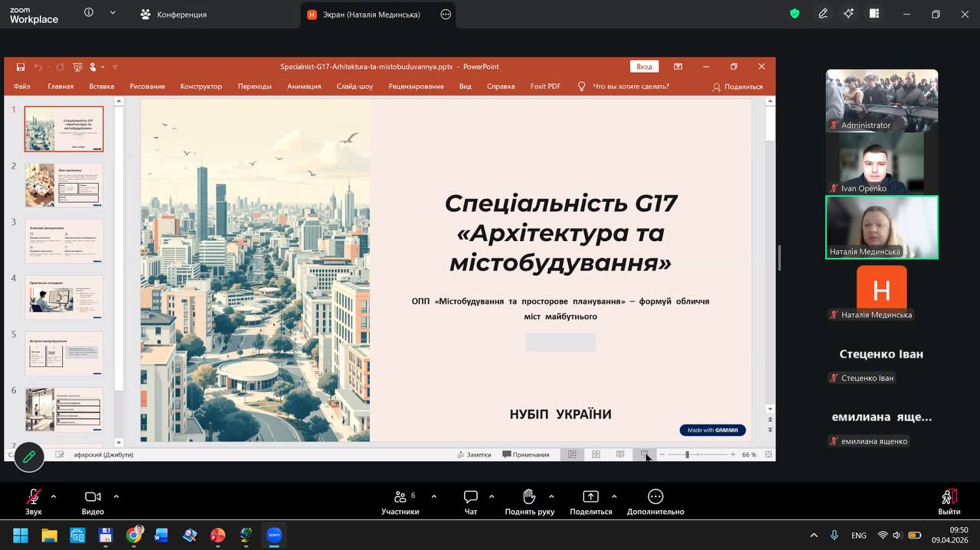
Task: Start Slide Show view icon in status bar
Action: [x=645, y=454]
